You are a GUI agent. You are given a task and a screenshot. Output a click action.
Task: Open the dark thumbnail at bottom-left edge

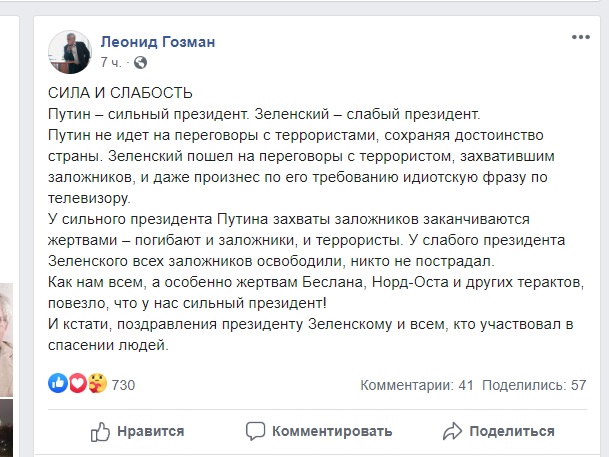point(6,427)
